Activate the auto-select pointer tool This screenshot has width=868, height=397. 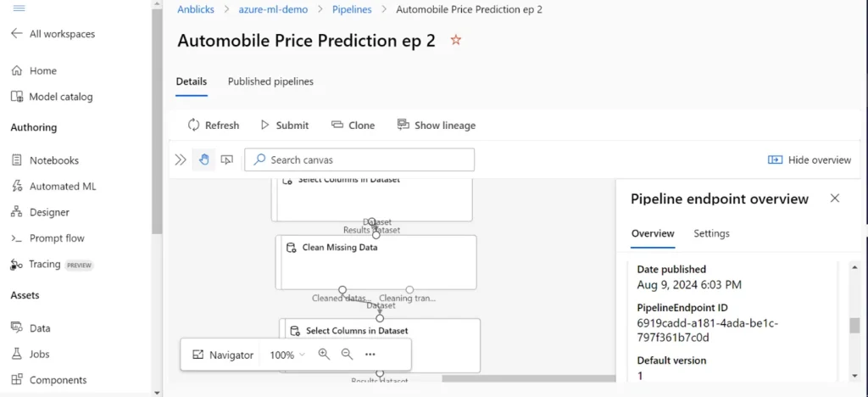(x=226, y=159)
